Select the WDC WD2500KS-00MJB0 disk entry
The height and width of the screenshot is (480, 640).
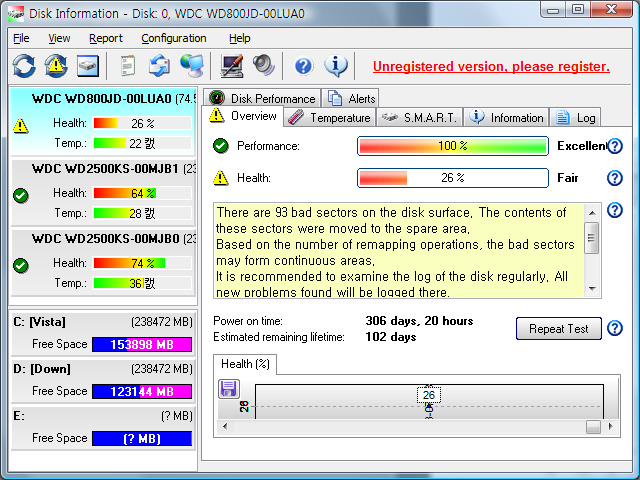coord(103,262)
